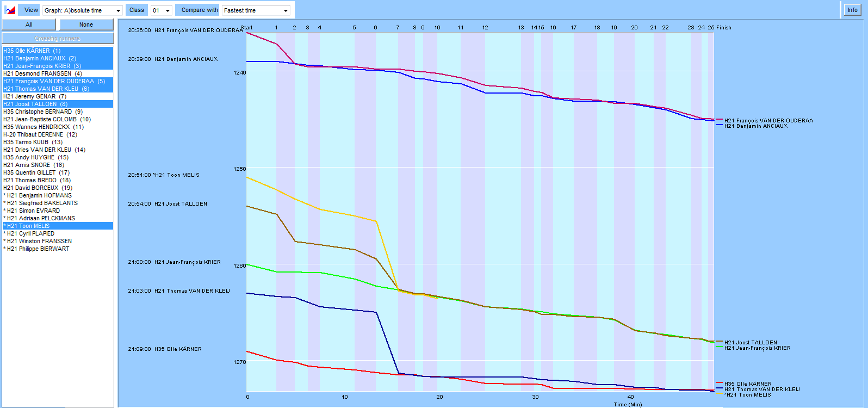Select runner H21 Dries VAN DER KLEIJ (14)
The height and width of the screenshot is (408, 868).
58,150
